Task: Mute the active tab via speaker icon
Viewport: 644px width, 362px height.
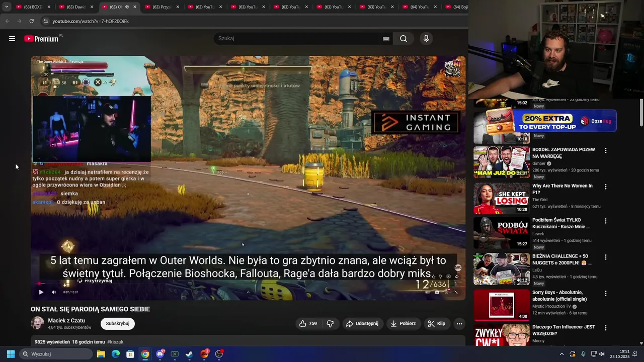Action: coord(127,7)
